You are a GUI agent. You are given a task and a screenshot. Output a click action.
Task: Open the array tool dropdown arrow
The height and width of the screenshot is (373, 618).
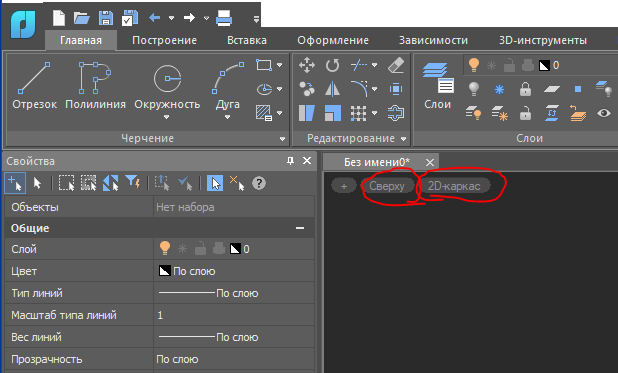374,113
